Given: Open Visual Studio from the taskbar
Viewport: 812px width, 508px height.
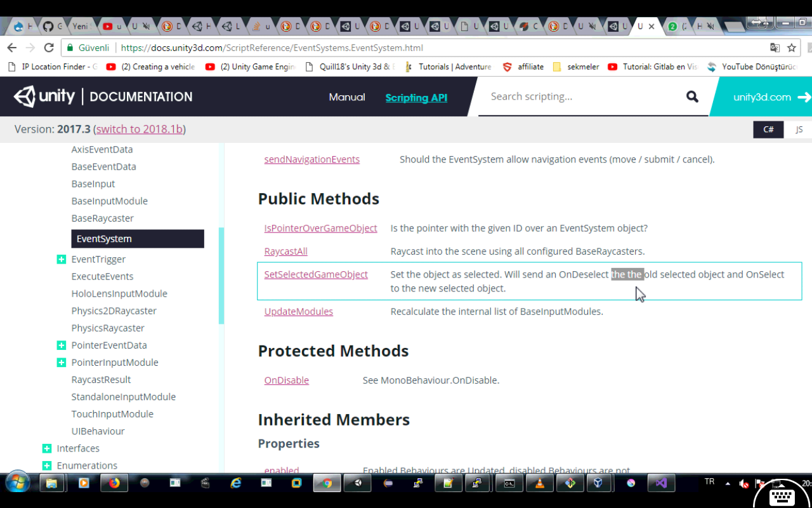Looking at the screenshot, I should pyautogui.click(x=661, y=483).
